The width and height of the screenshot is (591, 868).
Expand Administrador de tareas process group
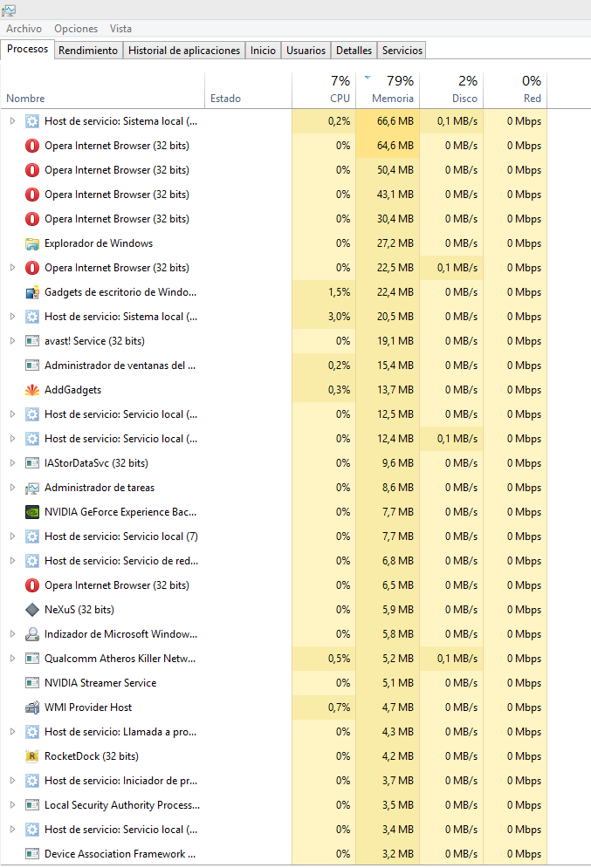click(x=12, y=488)
